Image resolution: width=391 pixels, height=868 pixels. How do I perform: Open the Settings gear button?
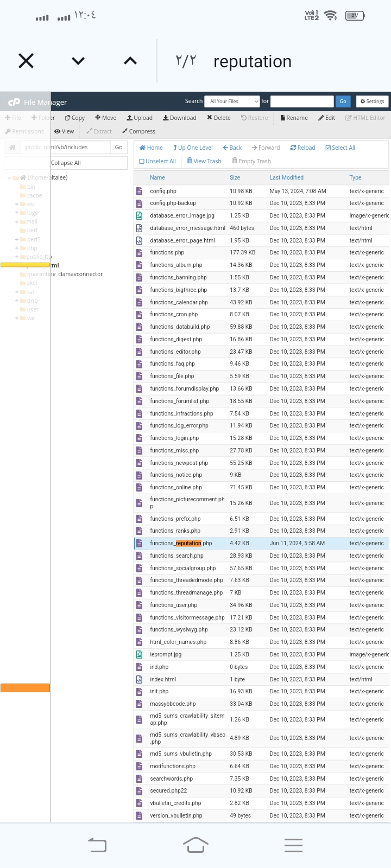[x=372, y=101]
